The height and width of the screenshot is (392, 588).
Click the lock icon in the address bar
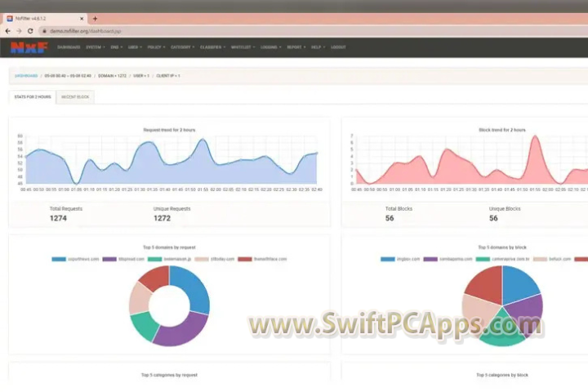pyautogui.click(x=42, y=31)
